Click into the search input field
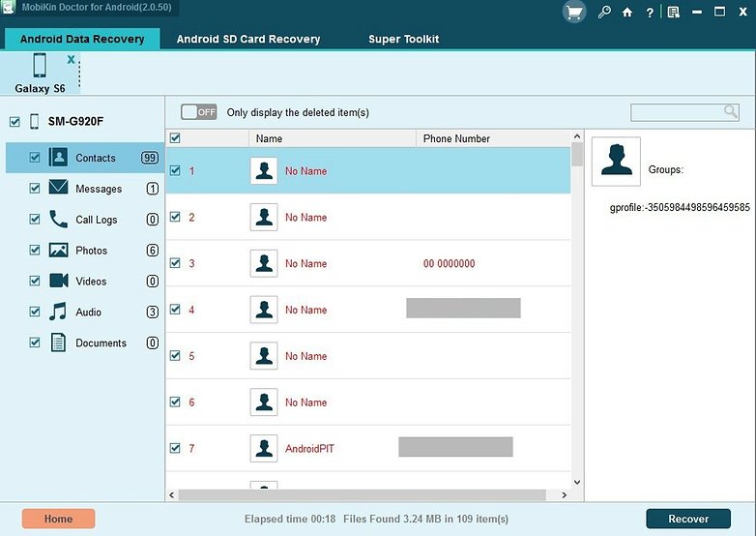Viewport: 756px width, 536px height. (x=676, y=112)
